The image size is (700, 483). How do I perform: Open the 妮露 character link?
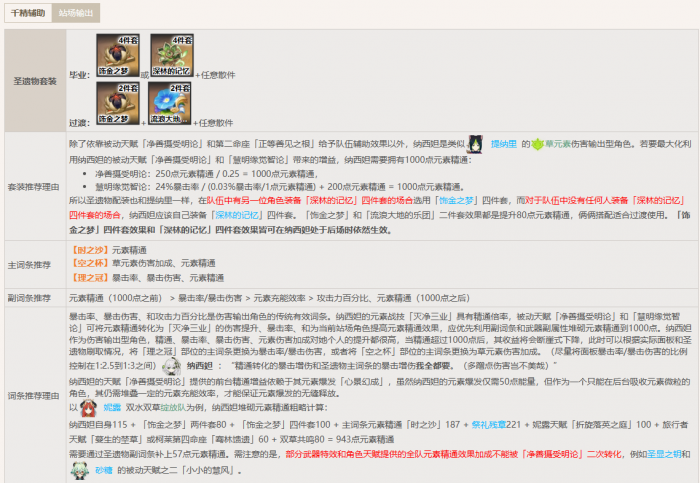point(112,407)
